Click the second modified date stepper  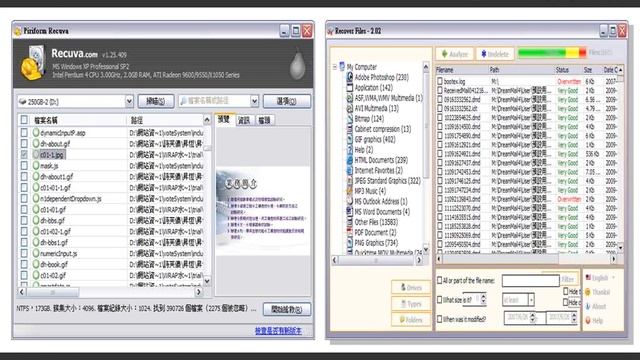(574, 318)
